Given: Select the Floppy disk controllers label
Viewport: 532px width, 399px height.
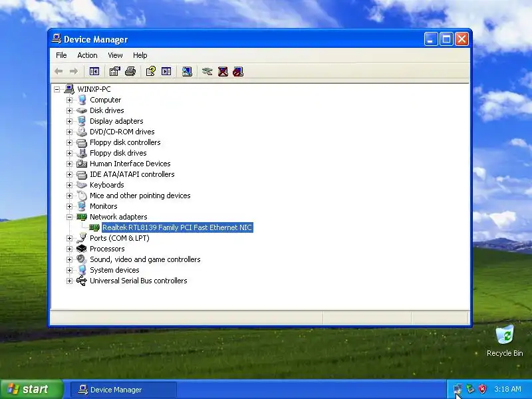Looking at the screenshot, I should point(125,142).
